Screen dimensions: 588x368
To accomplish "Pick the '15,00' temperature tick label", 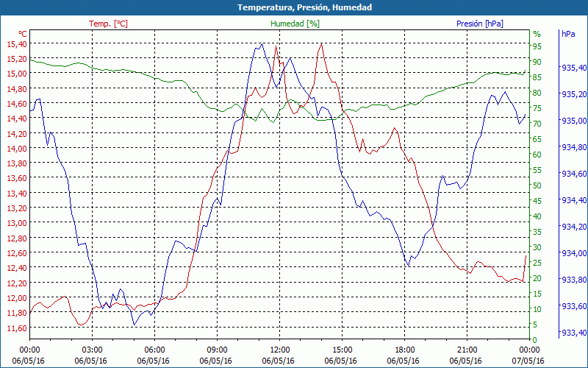I will tap(17, 74).
